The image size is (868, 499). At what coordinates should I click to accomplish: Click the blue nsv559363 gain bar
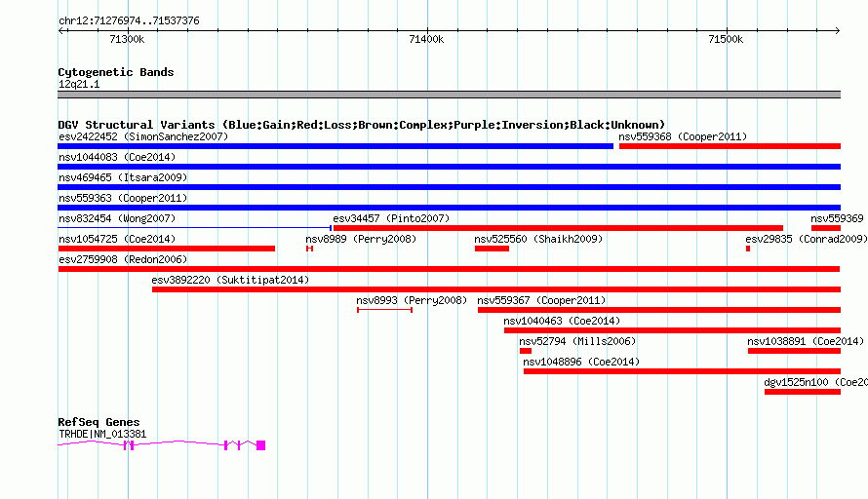tap(449, 208)
